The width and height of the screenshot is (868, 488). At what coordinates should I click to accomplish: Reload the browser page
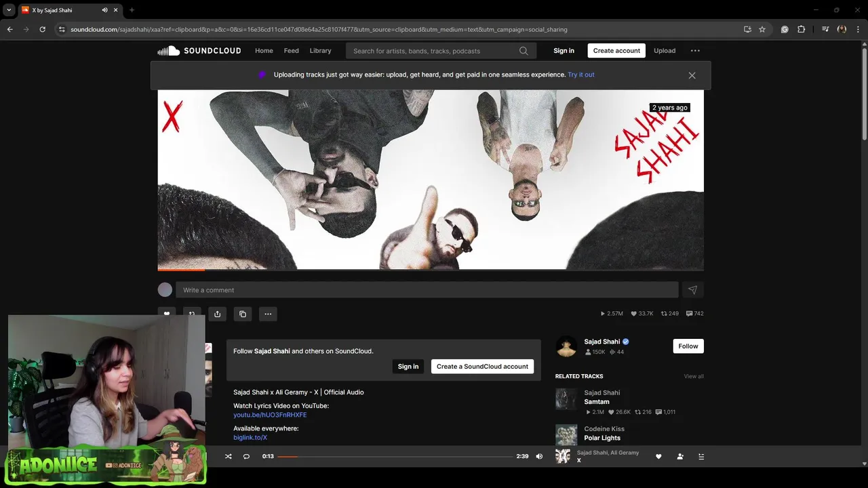pyautogui.click(x=42, y=29)
